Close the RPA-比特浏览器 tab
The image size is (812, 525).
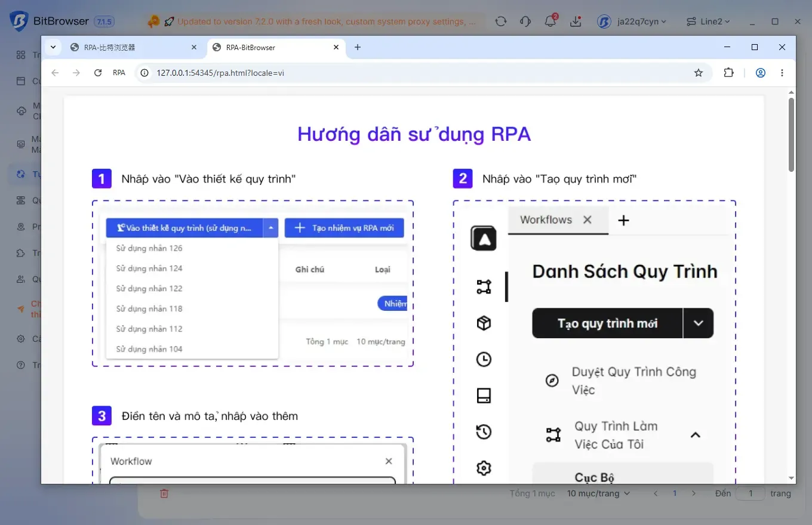[x=194, y=47]
